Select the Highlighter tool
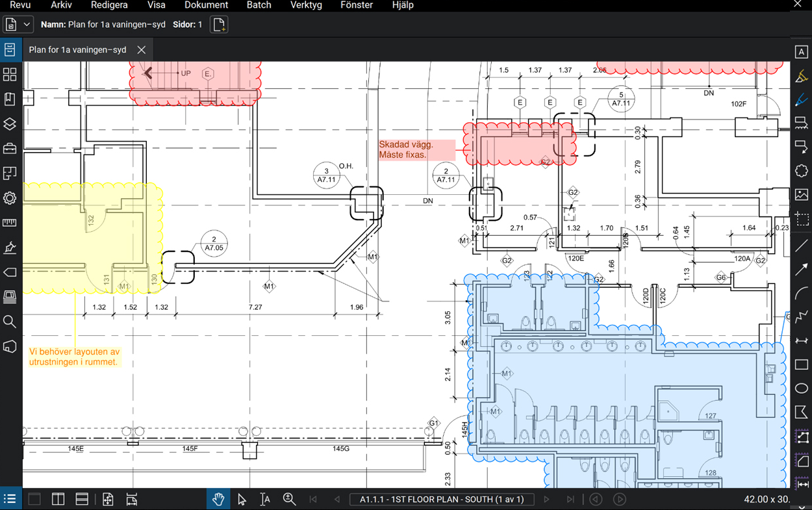 pyautogui.click(x=801, y=76)
